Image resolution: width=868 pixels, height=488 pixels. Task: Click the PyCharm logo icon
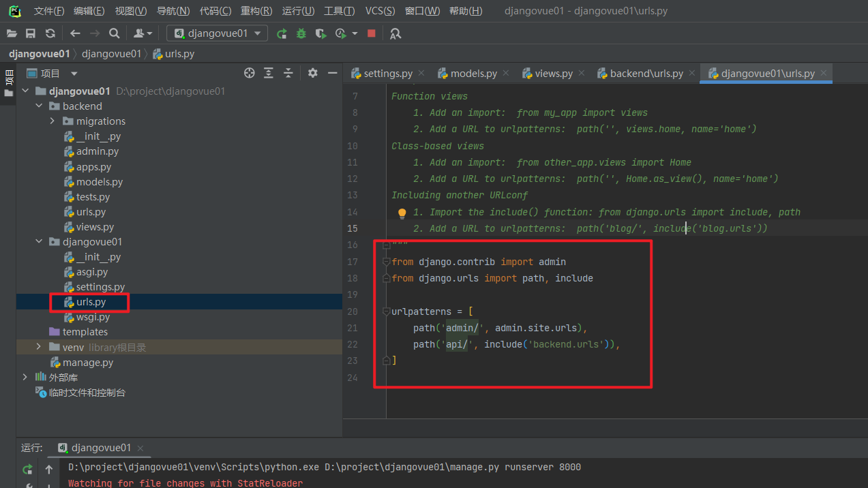[14, 11]
